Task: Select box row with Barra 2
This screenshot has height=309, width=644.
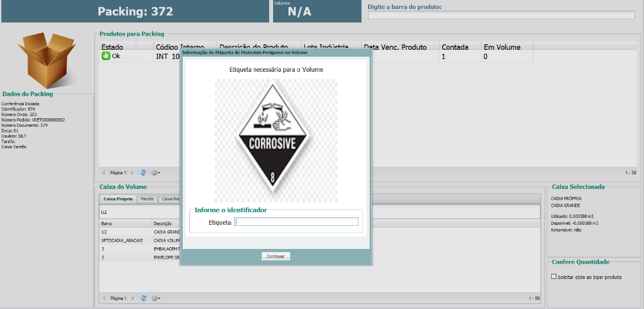Action: pos(140,257)
